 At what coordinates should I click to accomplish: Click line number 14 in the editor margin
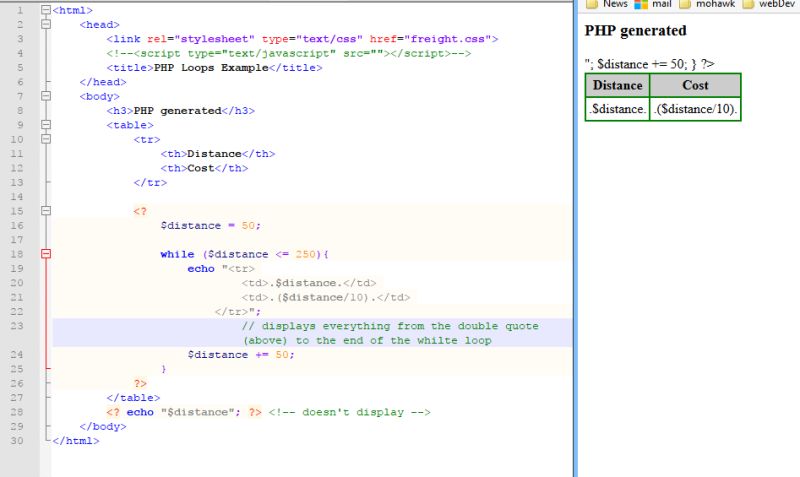(x=17, y=196)
